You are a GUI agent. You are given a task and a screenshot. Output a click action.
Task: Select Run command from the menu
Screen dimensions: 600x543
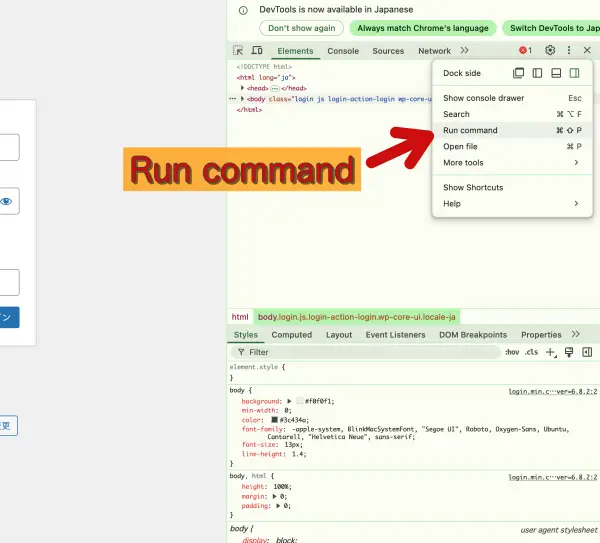470,130
